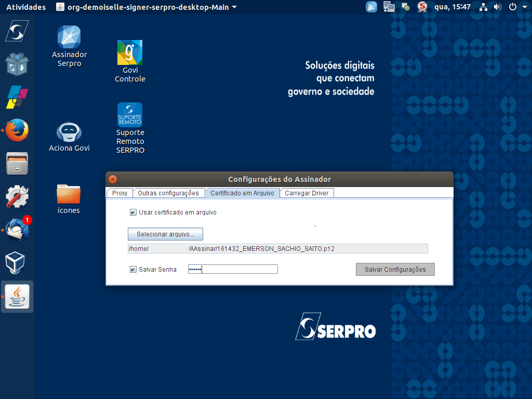Click the 'Selecionar arquivo...' button
532x399 pixels.
tap(165, 234)
